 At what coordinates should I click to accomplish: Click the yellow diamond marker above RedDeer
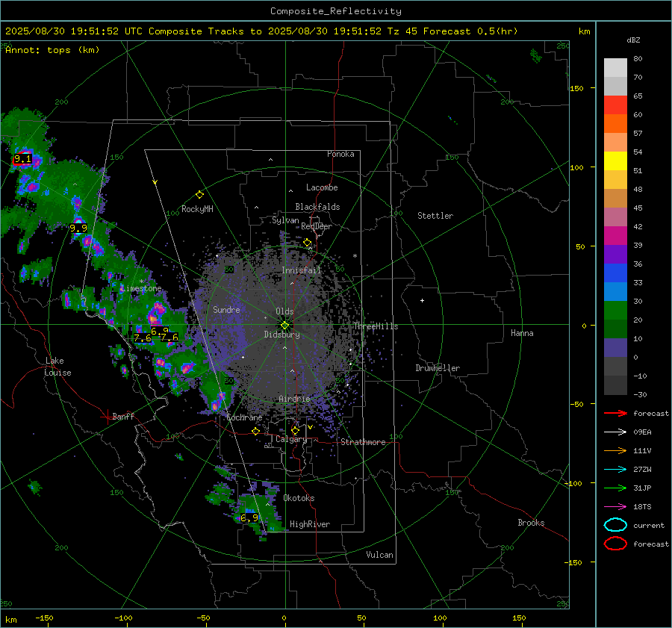pos(307,243)
